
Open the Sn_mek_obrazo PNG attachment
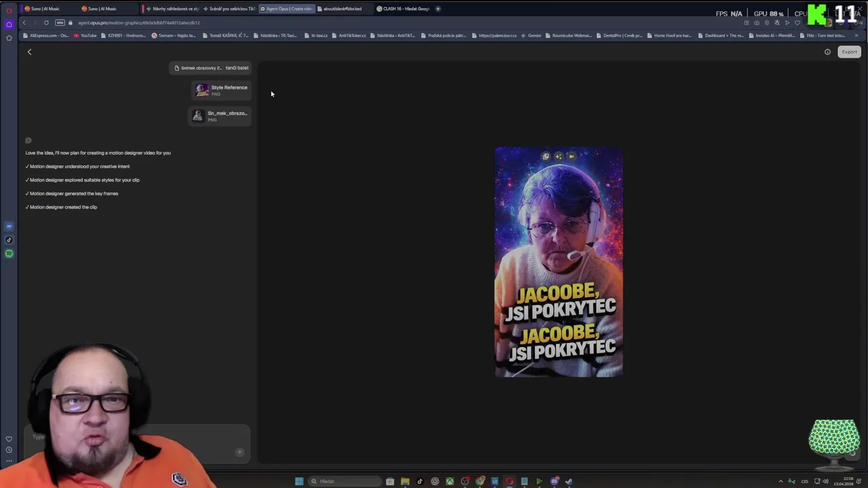tap(220, 116)
